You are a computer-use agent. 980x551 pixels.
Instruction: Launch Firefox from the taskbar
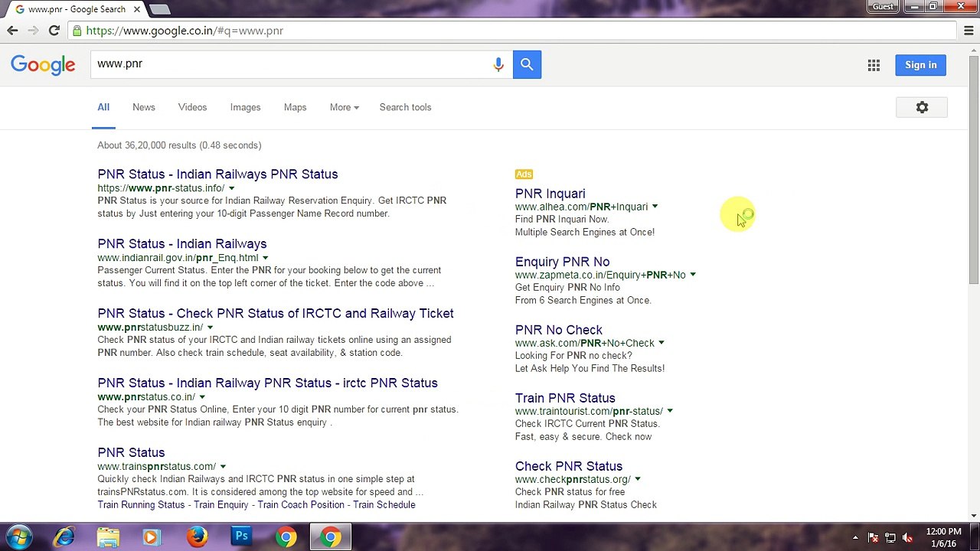coord(197,537)
